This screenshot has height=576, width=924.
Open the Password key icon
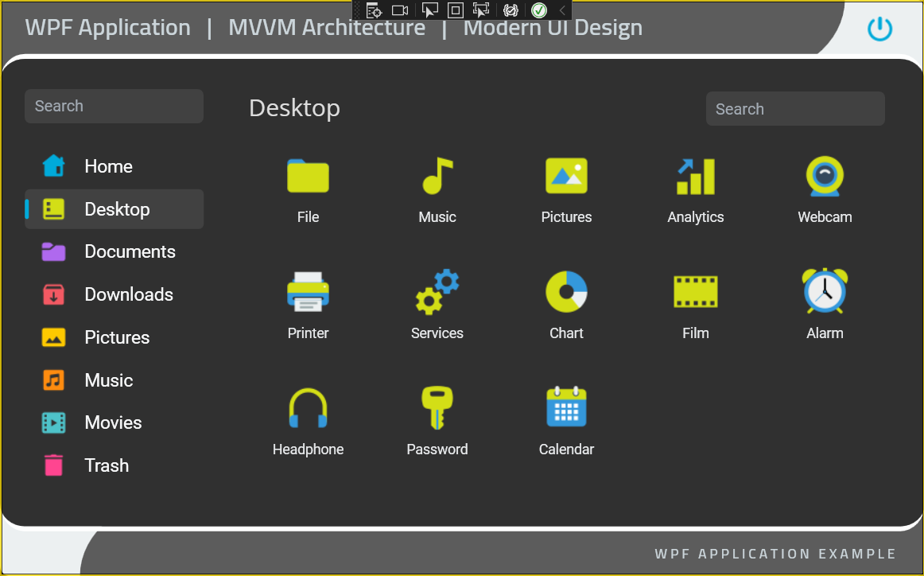pyautogui.click(x=437, y=407)
